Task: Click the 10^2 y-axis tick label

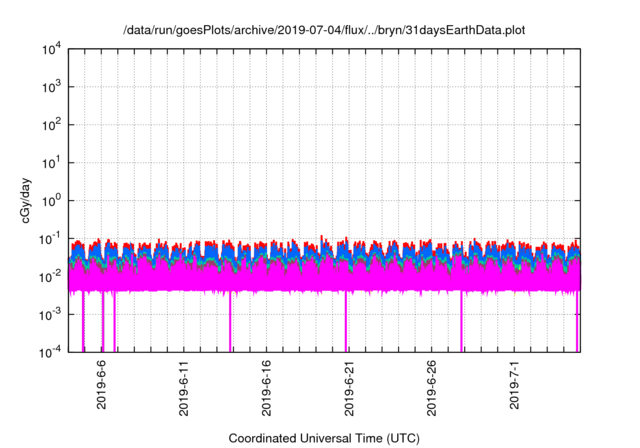Action: pyautogui.click(x=52, y=125)
